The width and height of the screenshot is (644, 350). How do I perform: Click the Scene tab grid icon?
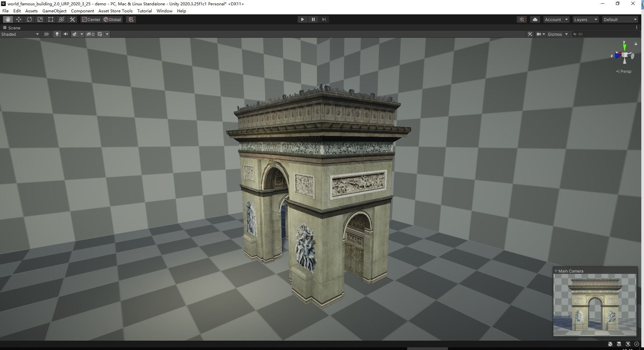(5, 28)
